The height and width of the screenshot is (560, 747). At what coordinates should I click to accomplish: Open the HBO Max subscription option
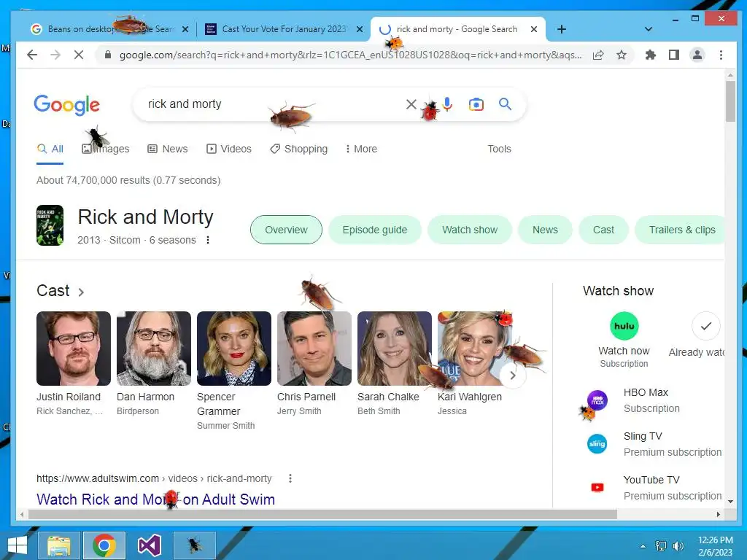(x=653, y=400)
